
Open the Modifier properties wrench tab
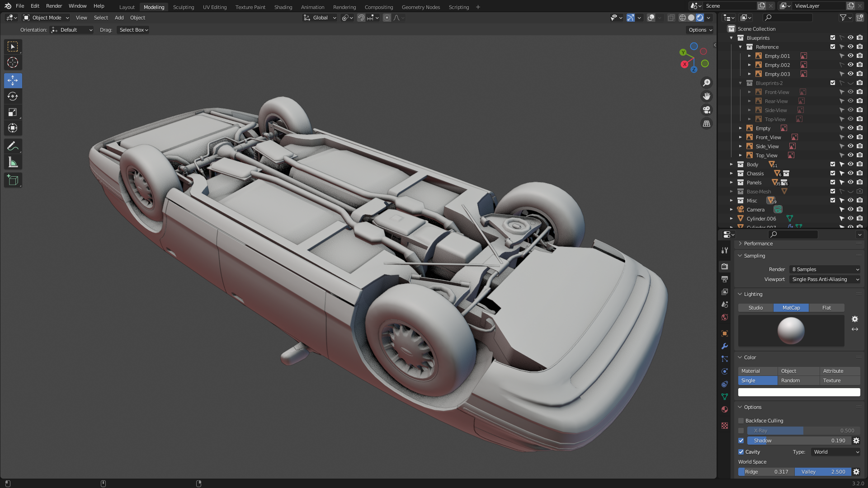pos(725,346)
